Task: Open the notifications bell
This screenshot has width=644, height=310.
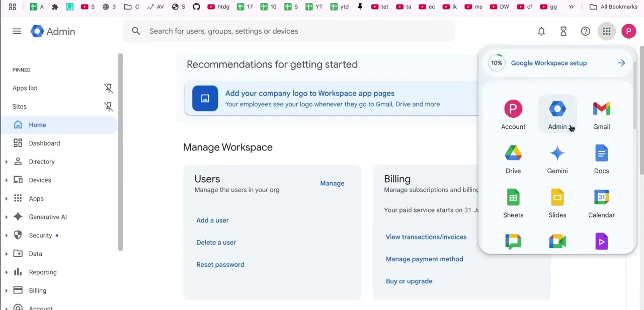Action: coord(541,31)
